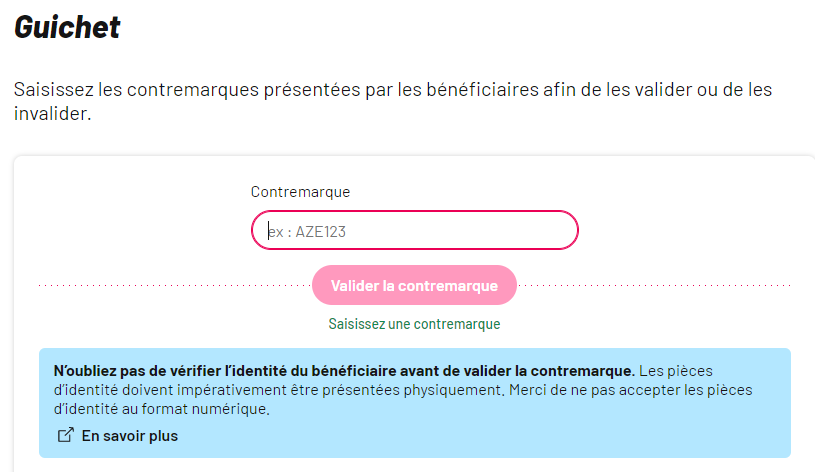Click the intro paragraph about validating contremarques

393,101
